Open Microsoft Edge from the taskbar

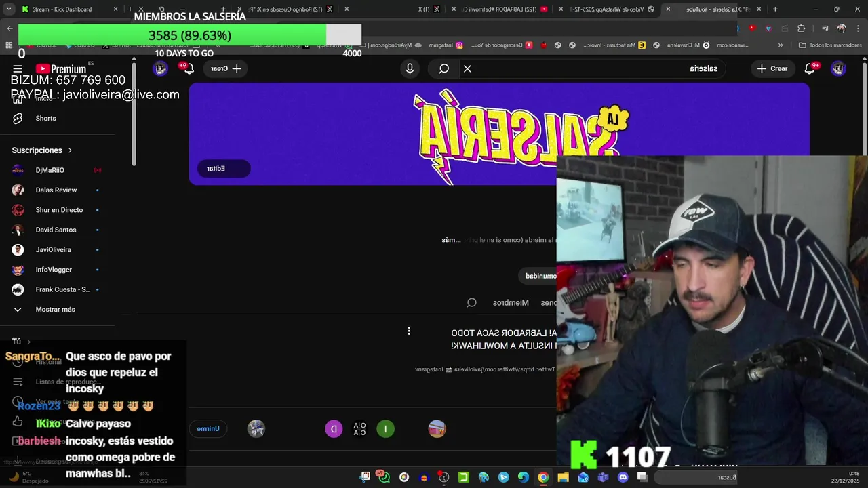(x=523, y=477)
